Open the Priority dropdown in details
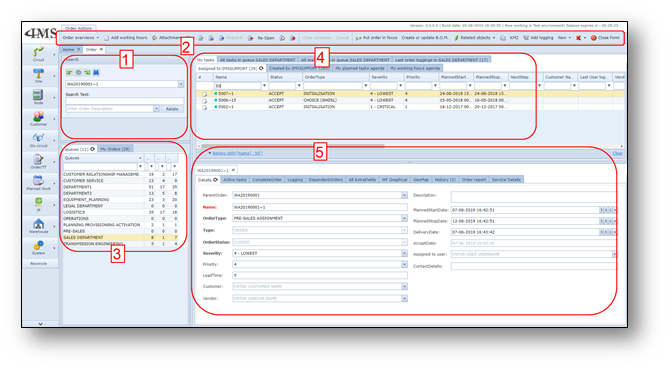The image size is (670, 370). click(x=404, y=264)
